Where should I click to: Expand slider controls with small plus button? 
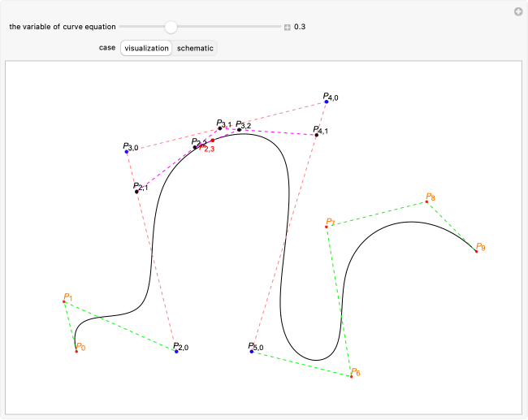point(287,27)
